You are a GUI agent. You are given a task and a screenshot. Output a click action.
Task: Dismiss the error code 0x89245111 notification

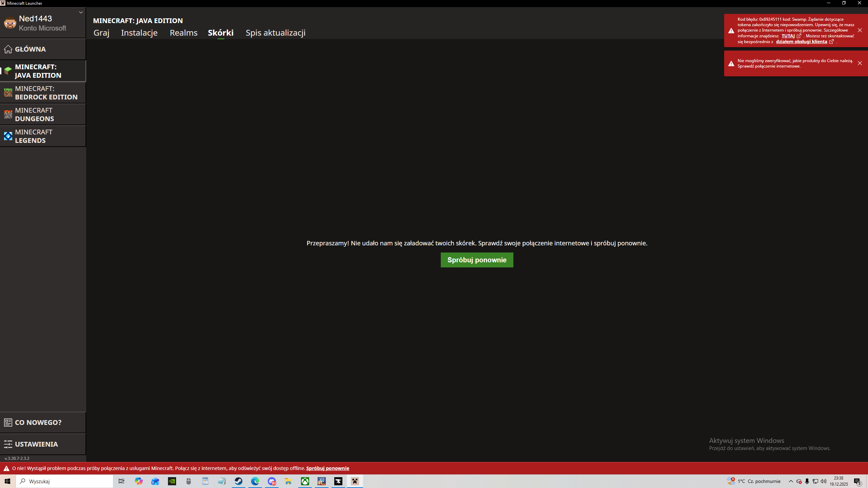(860, 31)
